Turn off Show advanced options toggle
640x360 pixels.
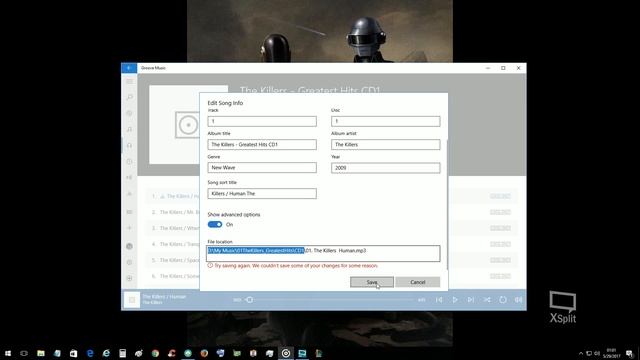click(x=215, y=224)
